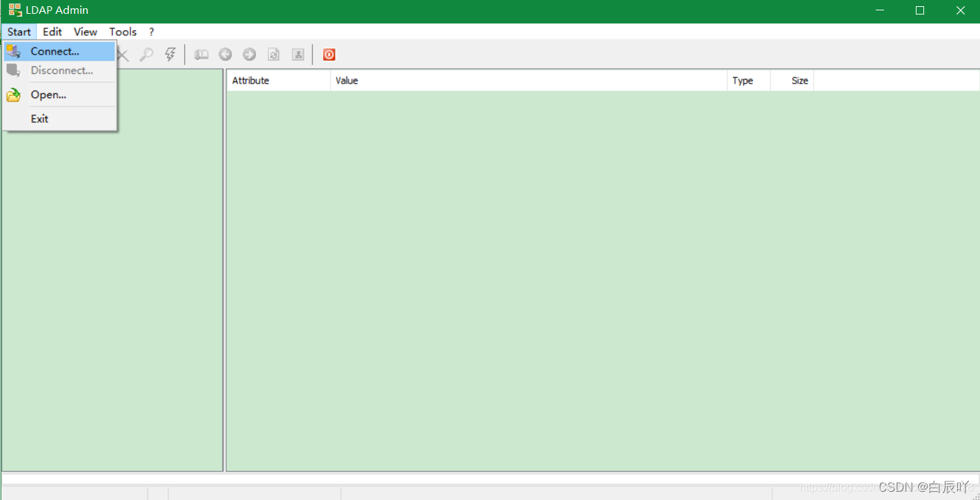Click the tree hierarchy toolbar icon

[x=298, y=55]
